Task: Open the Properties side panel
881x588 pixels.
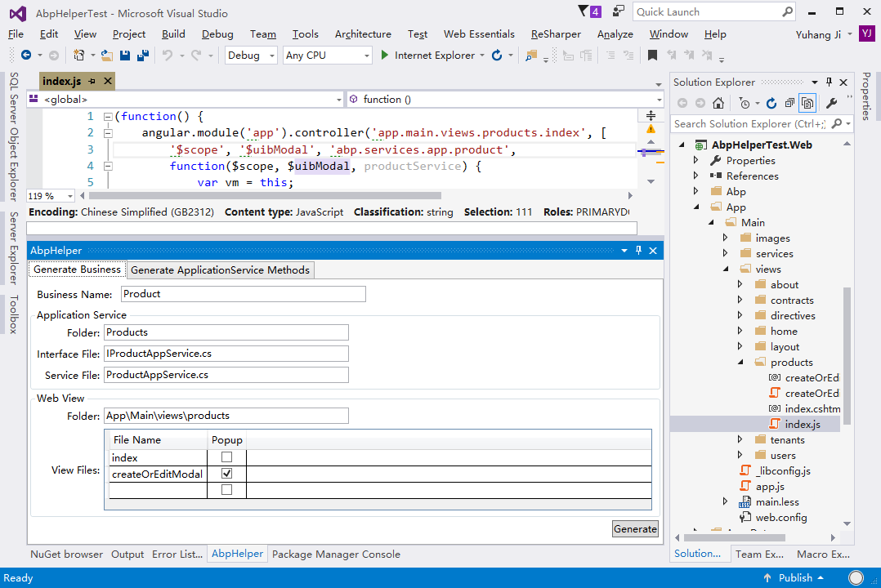Action: 866,96
